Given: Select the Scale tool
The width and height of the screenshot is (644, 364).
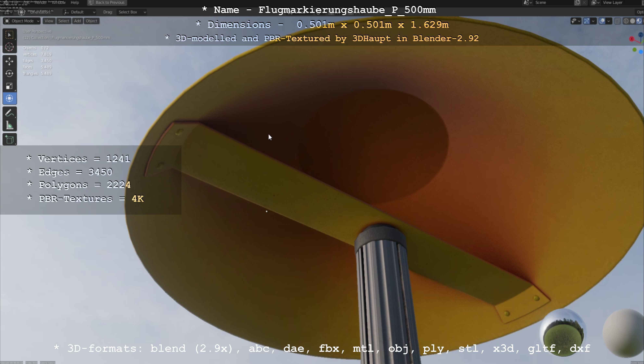Looking at the screenshot, I should tap(9, 86).
